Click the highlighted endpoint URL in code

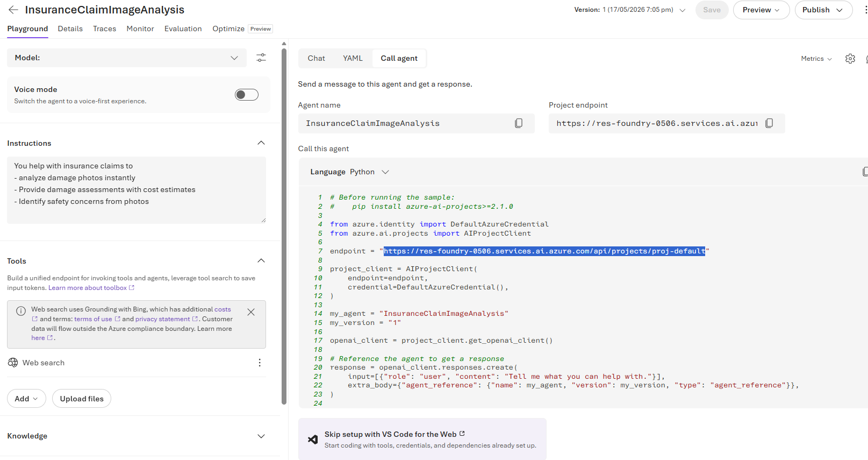(x=544, y=251)
